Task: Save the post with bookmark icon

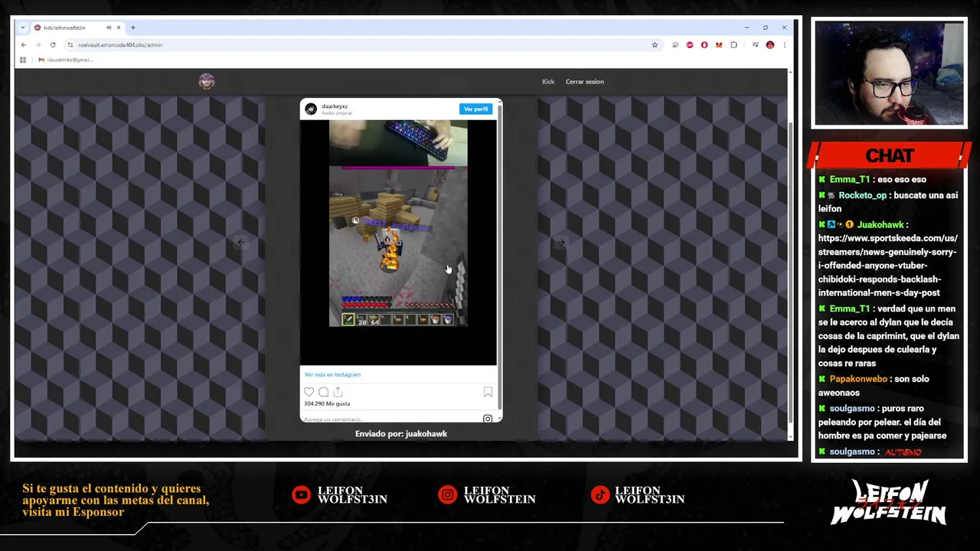Action: click(x=488, y=392)
